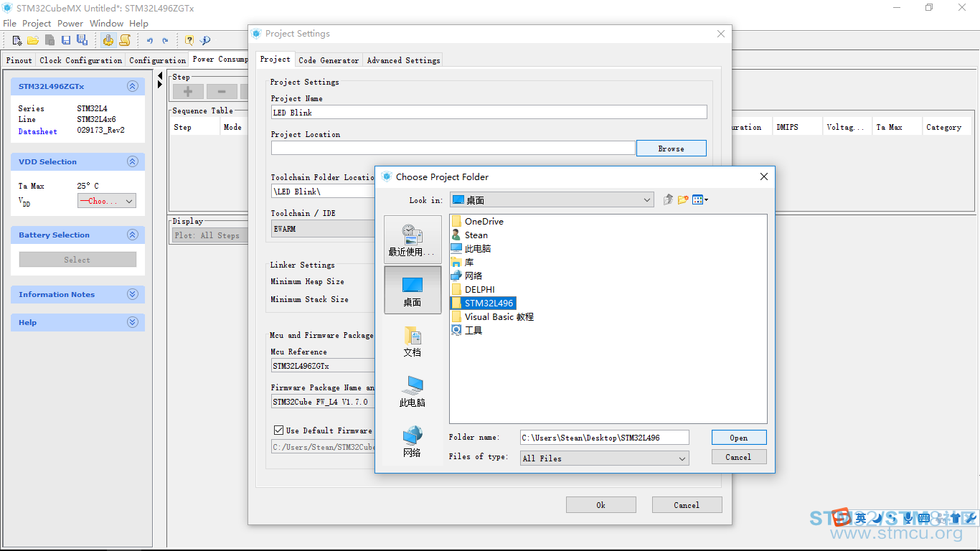The height and width of the screenshot is (551, 980).
Task: Select the 桌面 desktop shortcut in sidebar
Action: coord(413,290)
